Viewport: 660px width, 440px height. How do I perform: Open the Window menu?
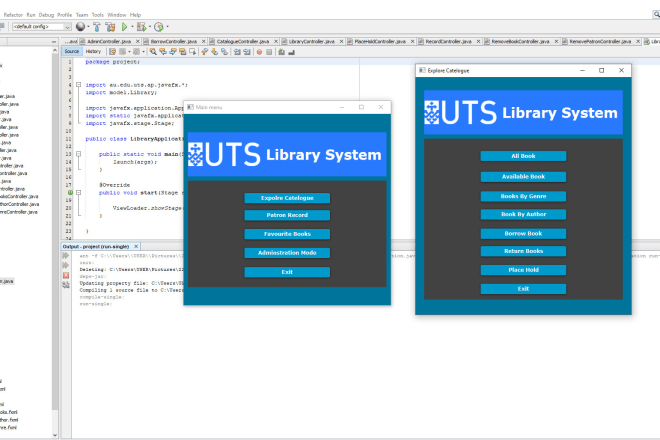[x=117, y=15]
